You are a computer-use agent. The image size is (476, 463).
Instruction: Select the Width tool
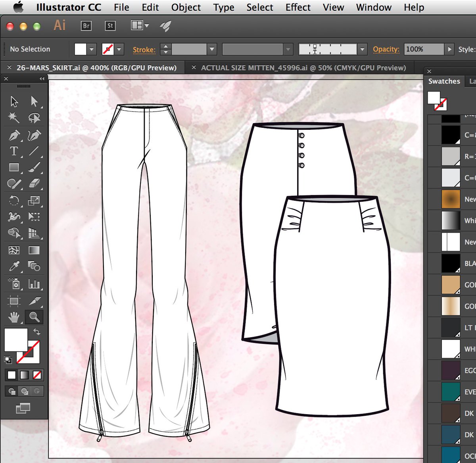coord(14,216)
